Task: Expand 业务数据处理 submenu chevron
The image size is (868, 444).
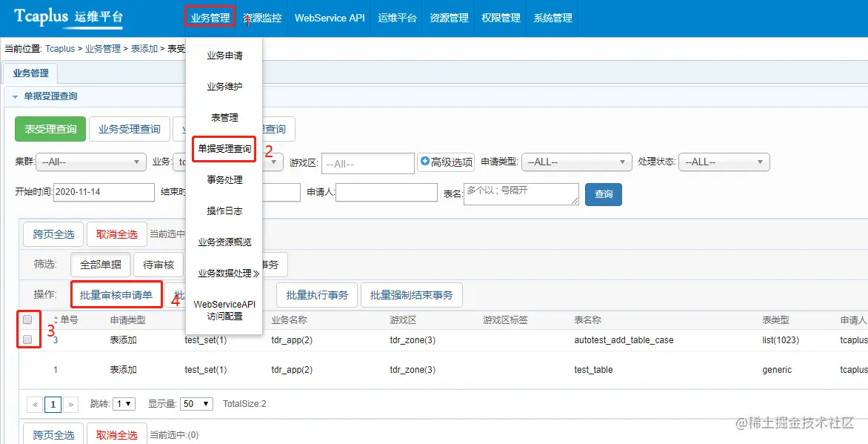Action: (x=256, y=274)
